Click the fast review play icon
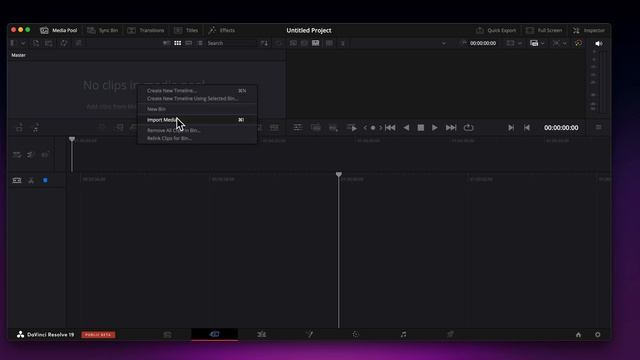 point(351,128)
